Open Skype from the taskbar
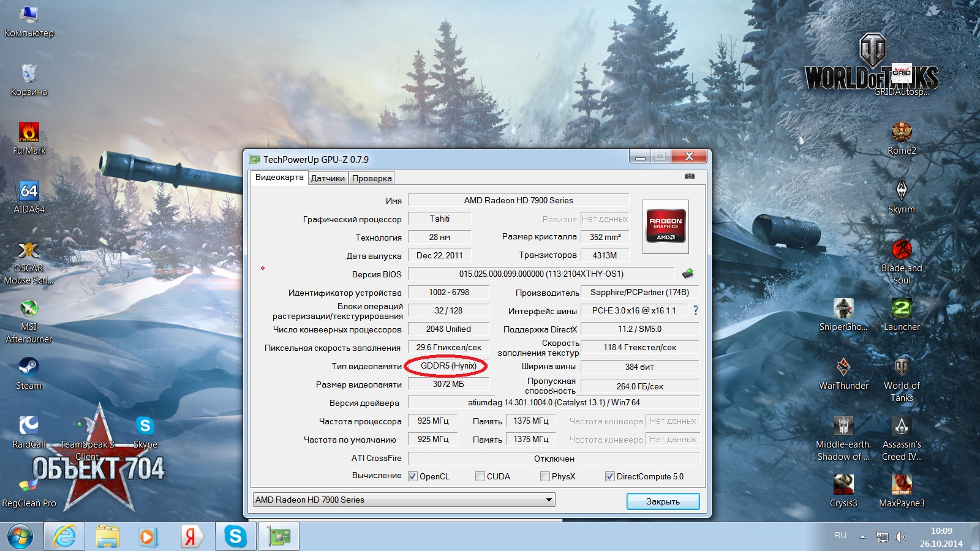 [235, 537]
